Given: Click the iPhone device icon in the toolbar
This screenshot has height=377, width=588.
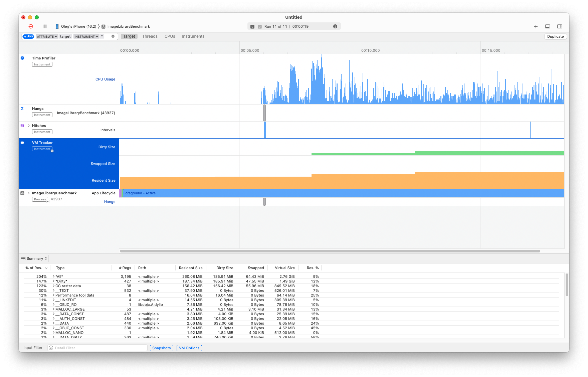Looking at the screenshot, I should coord(57,26).
